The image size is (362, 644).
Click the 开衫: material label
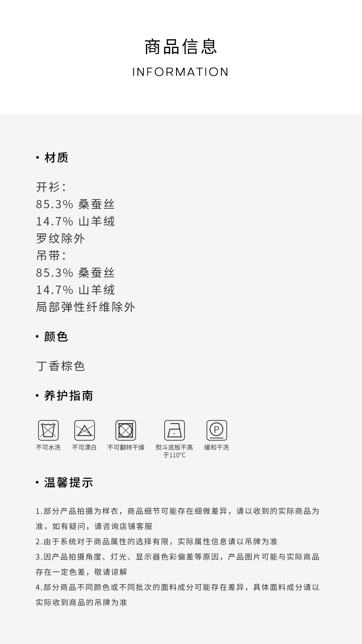tap(51, 187)
